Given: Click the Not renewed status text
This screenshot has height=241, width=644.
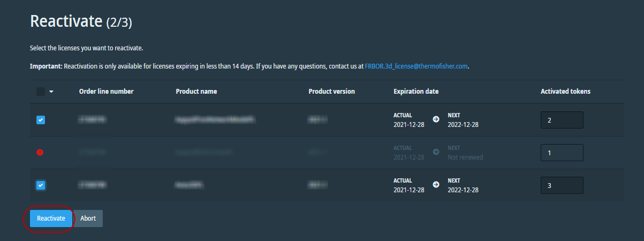Looking at the screenshot, I should point(465,157).
